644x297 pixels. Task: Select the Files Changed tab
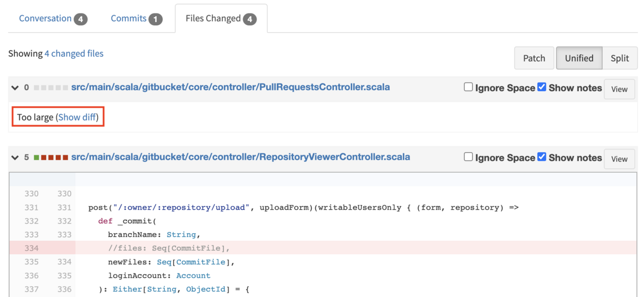coord(221,19)
